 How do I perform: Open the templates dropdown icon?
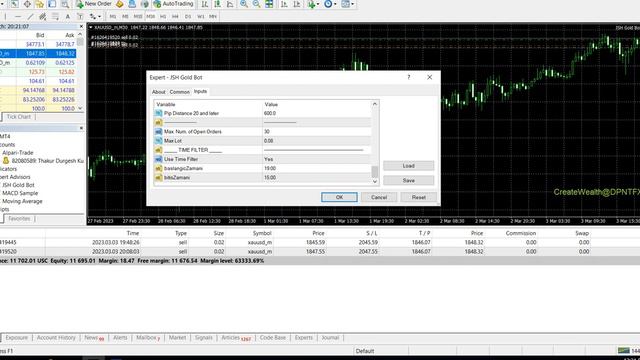[x=347, y=4]
